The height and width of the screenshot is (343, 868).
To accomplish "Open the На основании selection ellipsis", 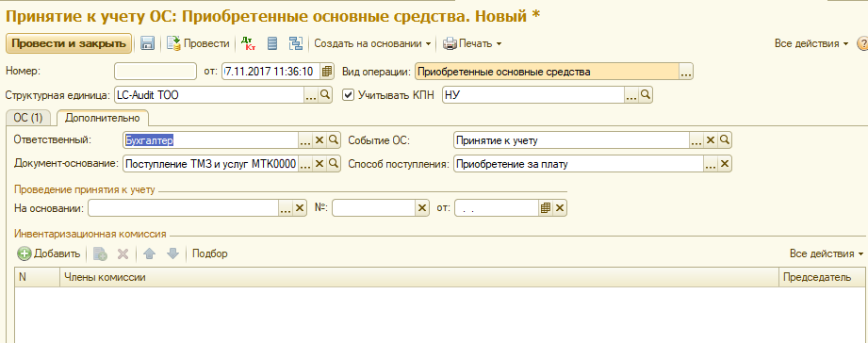I will (x=286, y=208).
